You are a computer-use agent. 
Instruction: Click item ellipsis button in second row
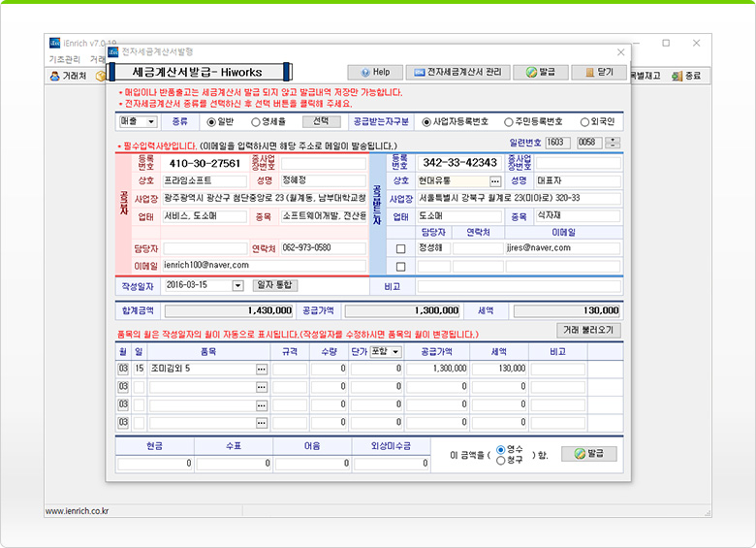[x=262, y=387]
